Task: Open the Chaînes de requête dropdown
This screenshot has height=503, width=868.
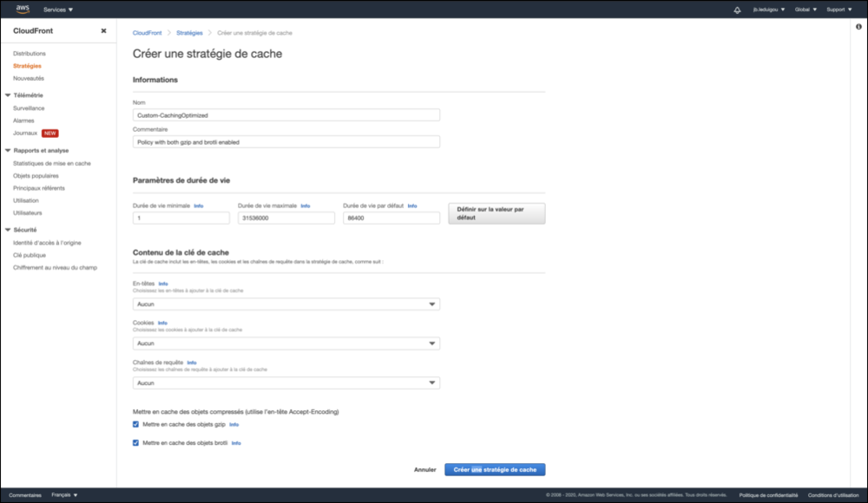Action: click(x=286, y=383)
